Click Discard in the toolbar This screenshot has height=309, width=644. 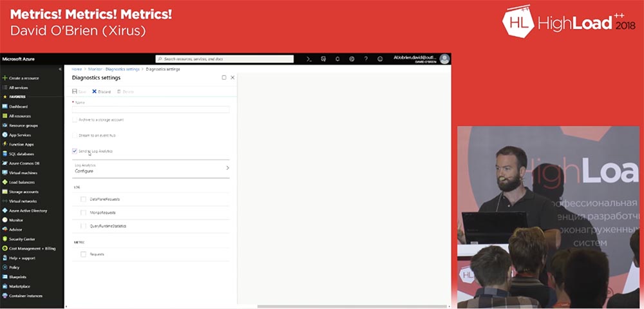102,91
